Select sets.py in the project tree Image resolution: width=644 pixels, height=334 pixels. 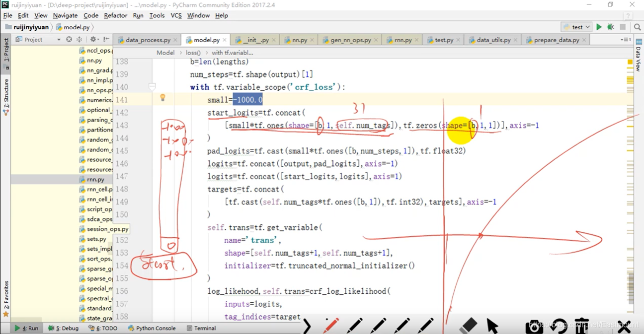coord(96,239)
